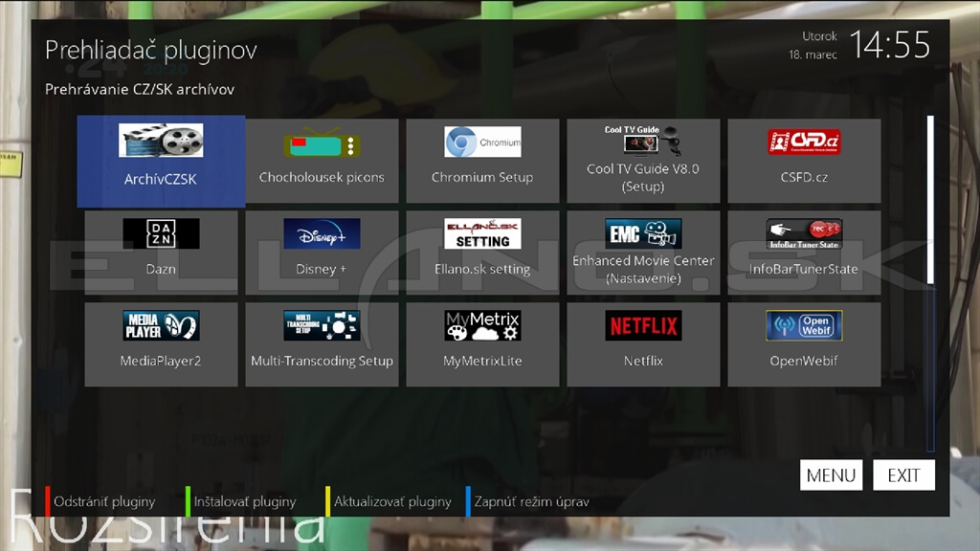The height and width of the screenshot is (551, 980).
Task: Click the OpenWebif label text
Action: tap(804, 361)
